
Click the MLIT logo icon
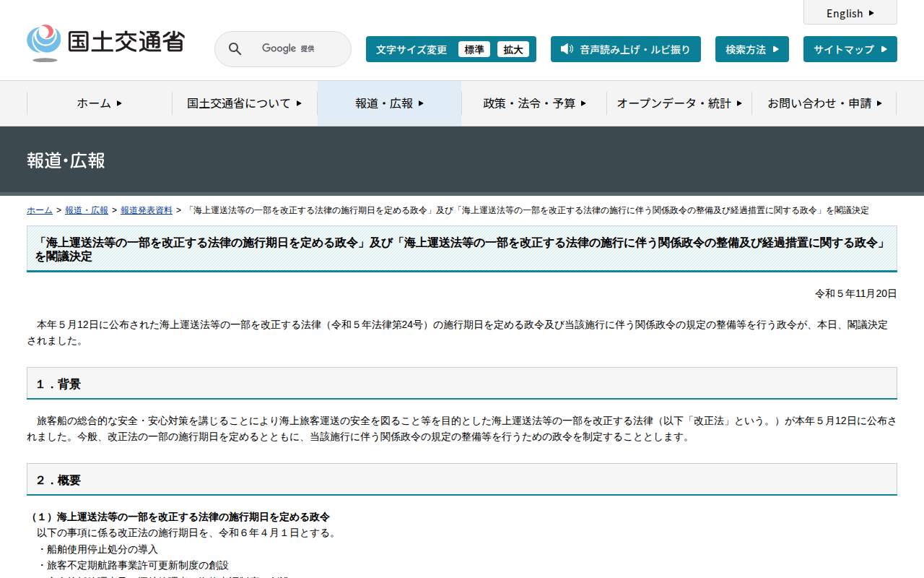pyautogui.click(x=44, y=42)
